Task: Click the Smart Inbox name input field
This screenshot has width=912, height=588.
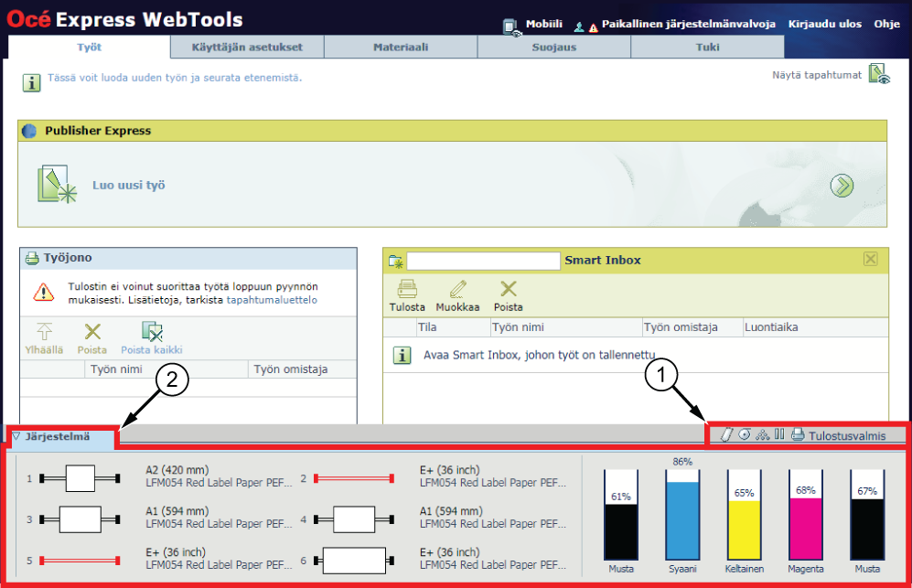Action: click(483, 262)
